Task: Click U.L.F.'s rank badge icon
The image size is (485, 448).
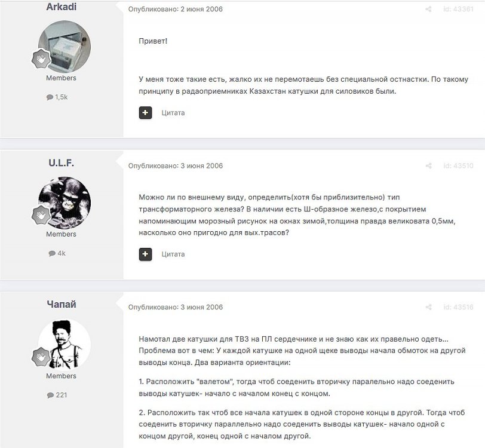Action: pos(41,214)
